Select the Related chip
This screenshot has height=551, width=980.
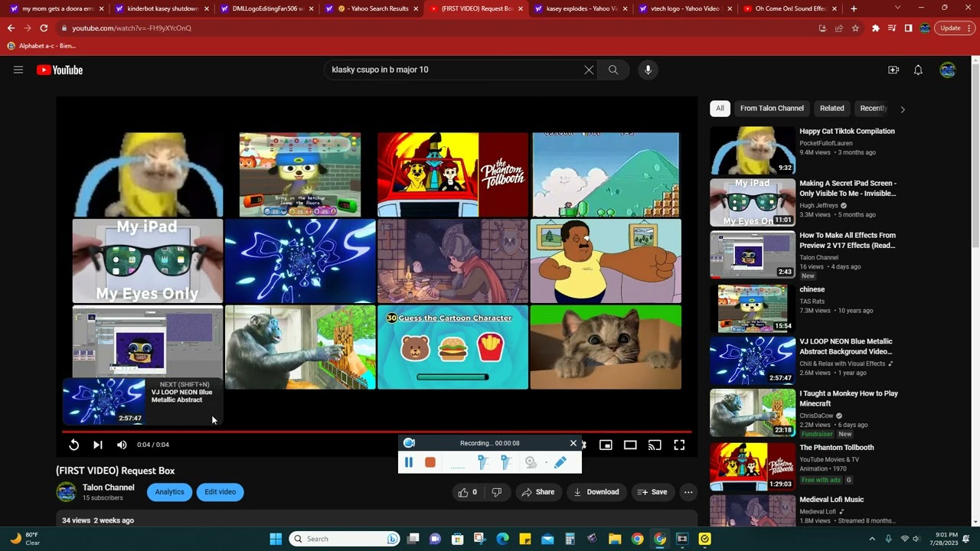click(x=832, y=109)
